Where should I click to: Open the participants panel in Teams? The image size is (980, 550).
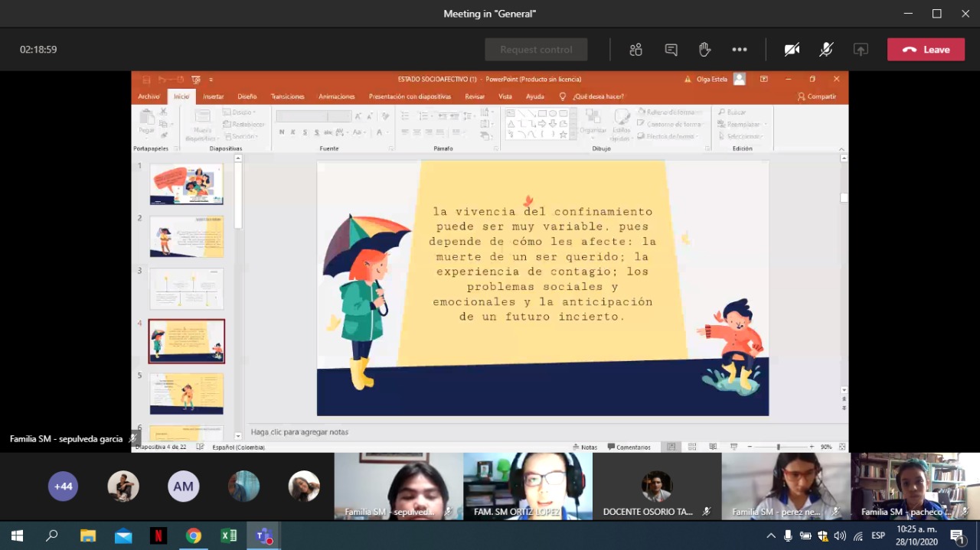tap(635, 50)
